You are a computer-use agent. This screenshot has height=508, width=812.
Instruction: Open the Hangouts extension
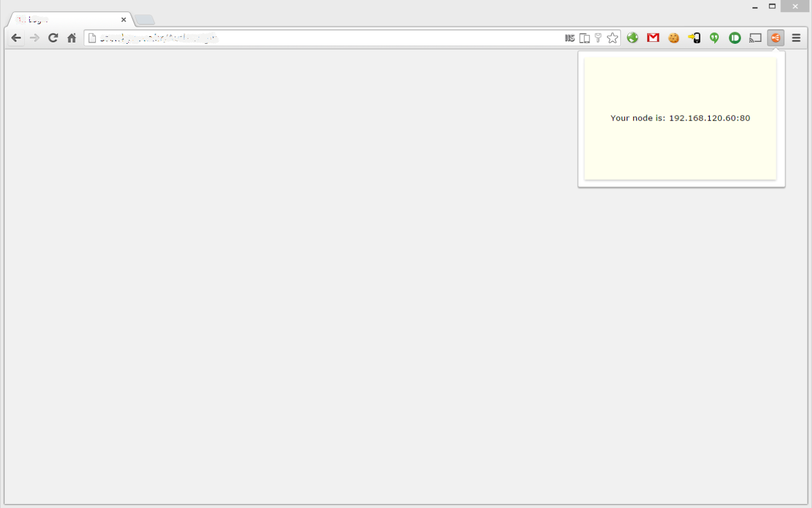tap(714, 38)
